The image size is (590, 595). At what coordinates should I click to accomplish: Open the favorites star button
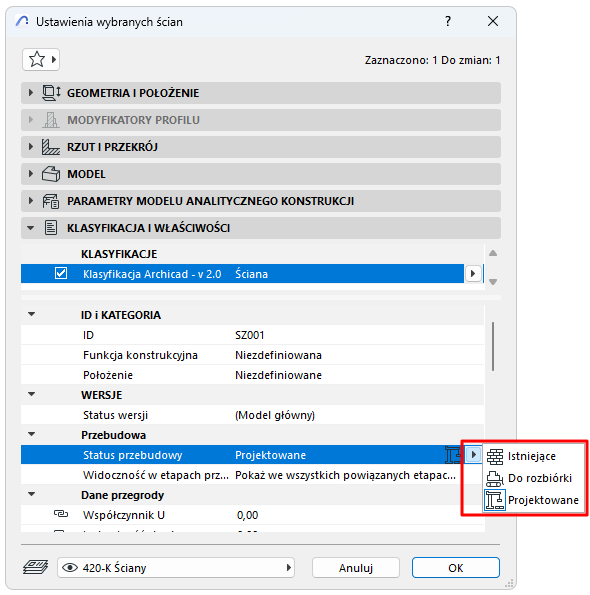pyautogui.click(x=41, y=60)
